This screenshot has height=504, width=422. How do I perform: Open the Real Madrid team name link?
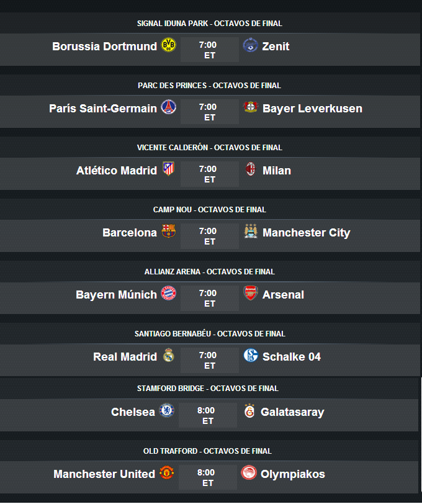click(125, 356)
